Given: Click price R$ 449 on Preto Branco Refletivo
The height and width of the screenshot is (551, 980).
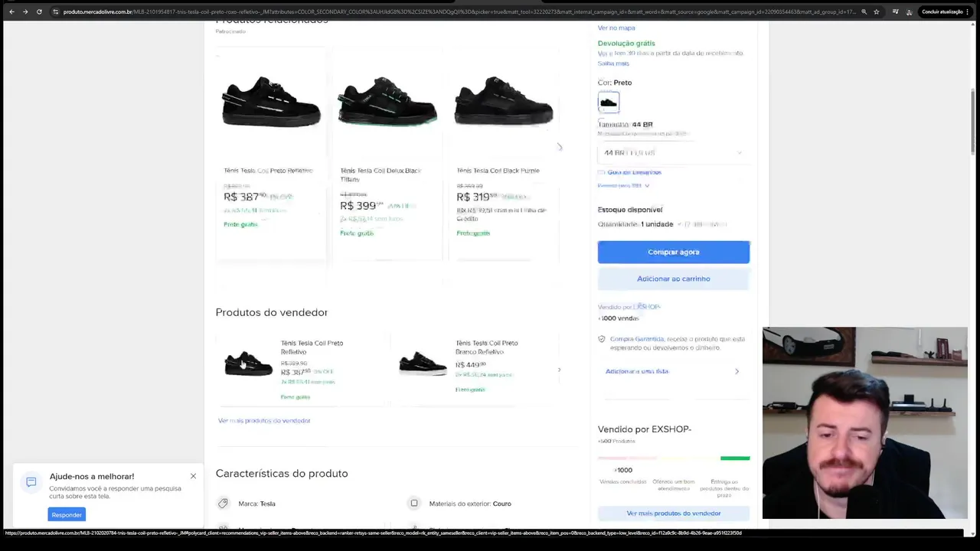Looking at the screenshot, I should click(x=471, y=365).
